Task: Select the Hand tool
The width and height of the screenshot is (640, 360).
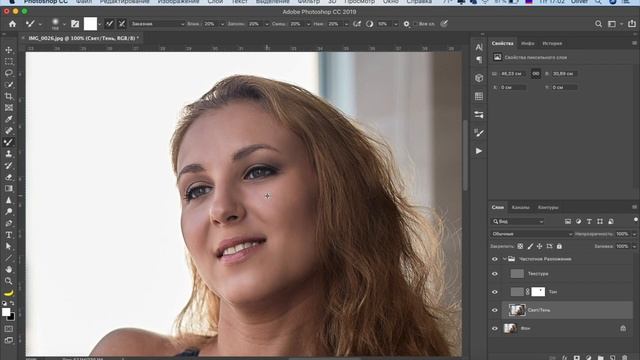Action: pyautogui.click(x=9, y=269)
